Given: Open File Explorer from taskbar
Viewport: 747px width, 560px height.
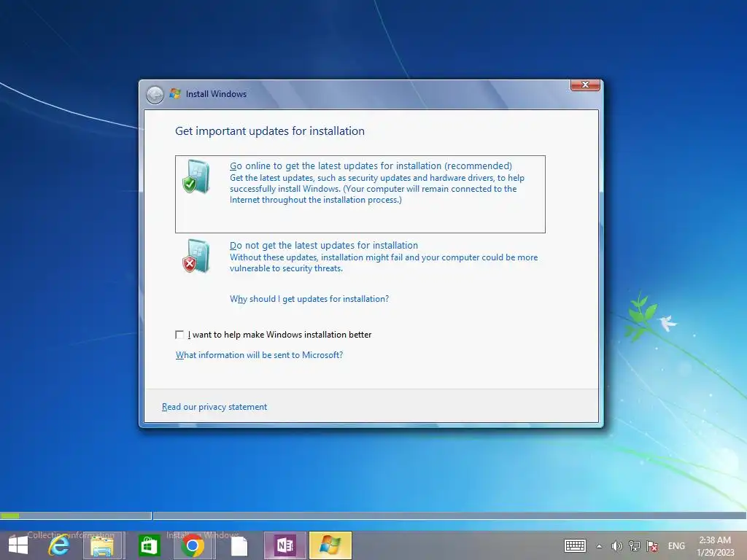Looking at the screenshot, I should coord(102,545).
